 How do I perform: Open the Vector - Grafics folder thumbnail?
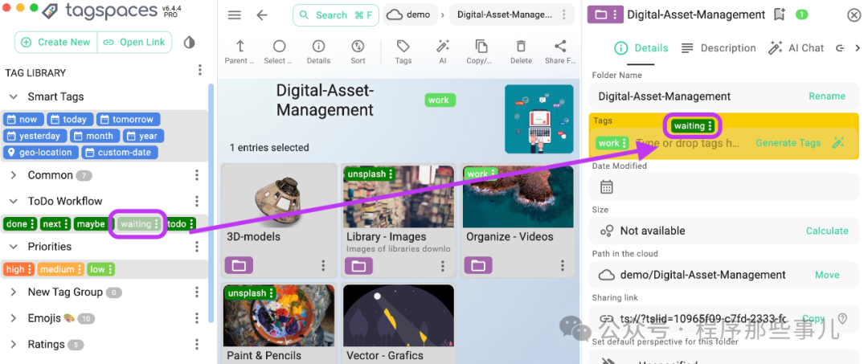point(399,315)
